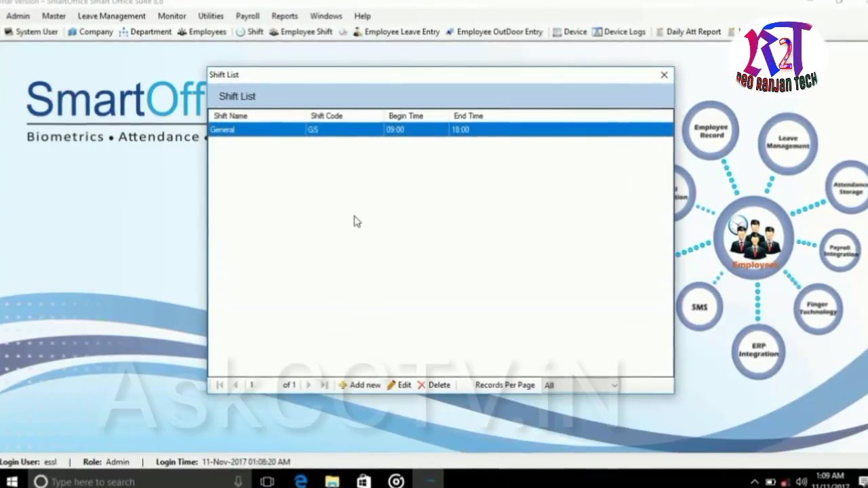
Task: Open Employee Shift from toolbar
Action: 300,32
